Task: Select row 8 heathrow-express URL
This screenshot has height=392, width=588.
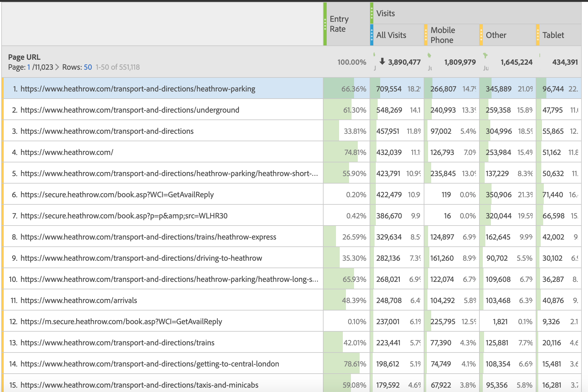Action: [148, 237]
